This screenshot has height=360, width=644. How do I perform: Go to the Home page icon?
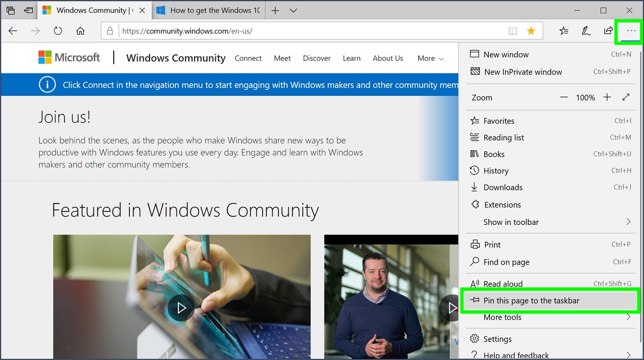(x=81, y=31)
